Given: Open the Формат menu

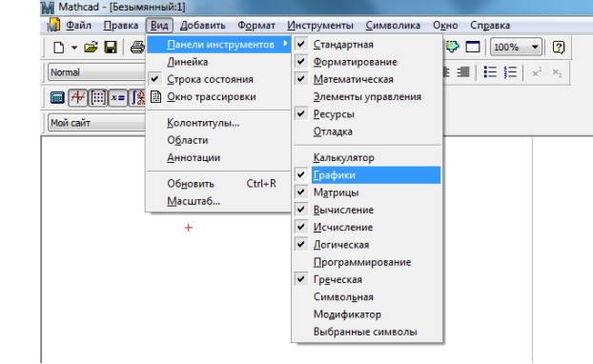Looking at the screenshot, I should click(256, 26).
